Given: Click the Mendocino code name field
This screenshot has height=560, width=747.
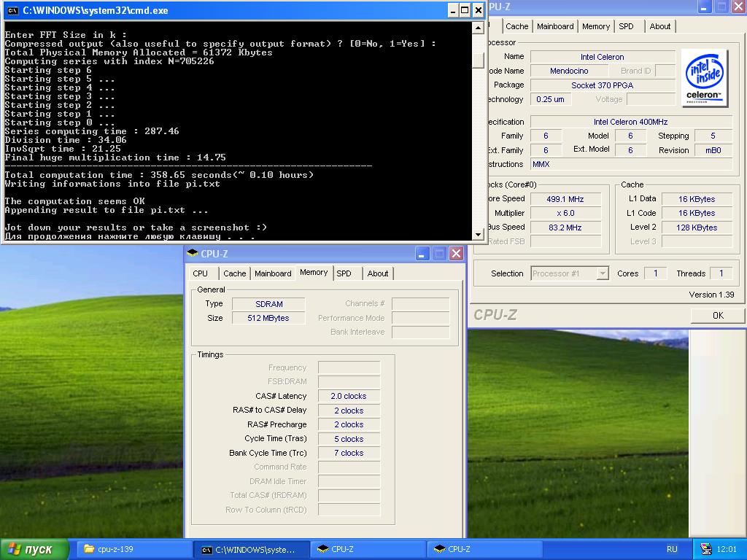Looking at the screenshot, I should click(569, 71).
